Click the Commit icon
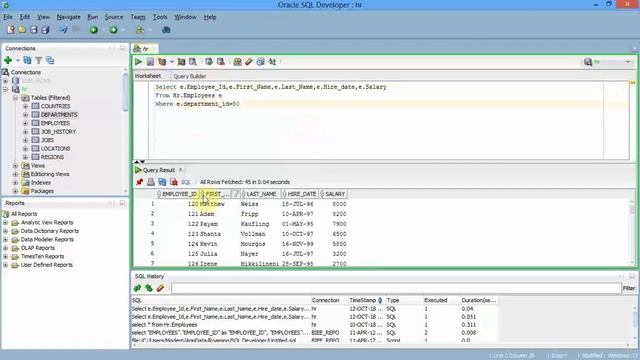 click(x=209, y=62)
